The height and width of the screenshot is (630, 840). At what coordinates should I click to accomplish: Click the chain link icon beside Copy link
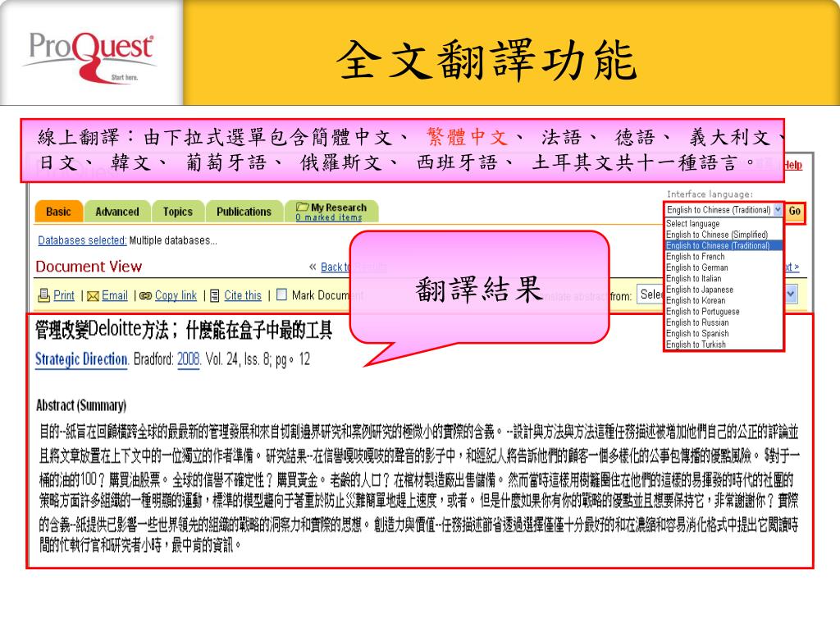145,295
